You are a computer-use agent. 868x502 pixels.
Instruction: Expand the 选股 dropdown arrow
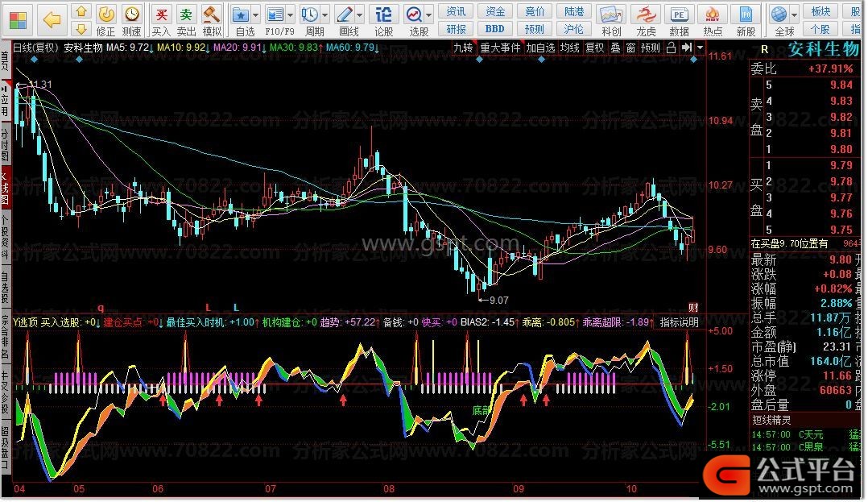428,15
